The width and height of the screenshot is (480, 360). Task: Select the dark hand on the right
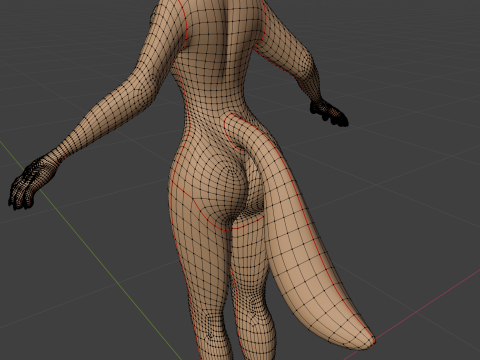click(x=329, y=113)
